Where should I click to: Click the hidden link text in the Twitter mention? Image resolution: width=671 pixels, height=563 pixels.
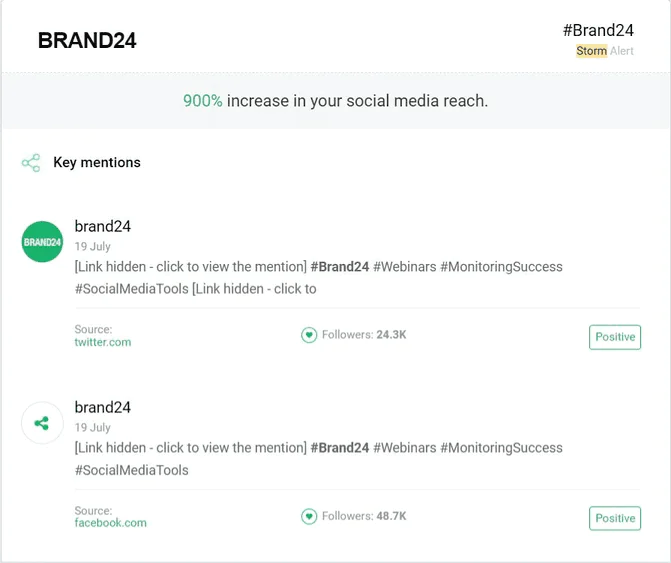[x=191, y=267]
